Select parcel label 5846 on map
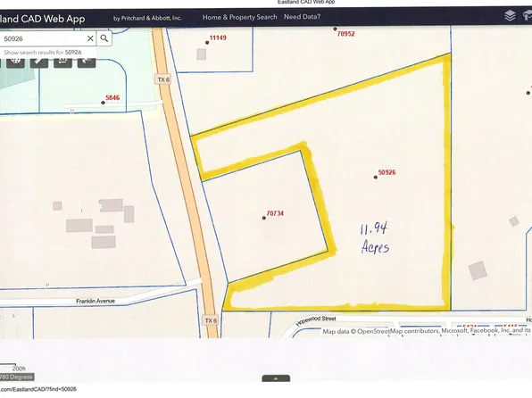Screen dimensions: 532x398 112,98
